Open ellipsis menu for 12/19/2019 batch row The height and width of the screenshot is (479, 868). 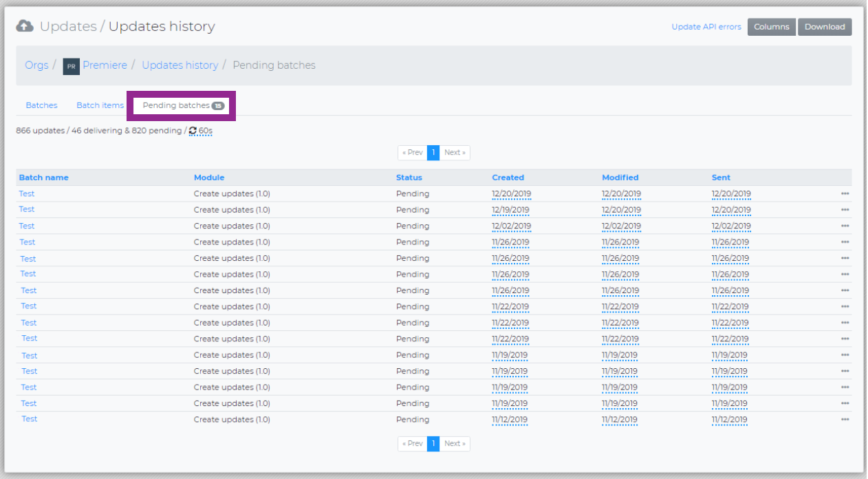845,210
